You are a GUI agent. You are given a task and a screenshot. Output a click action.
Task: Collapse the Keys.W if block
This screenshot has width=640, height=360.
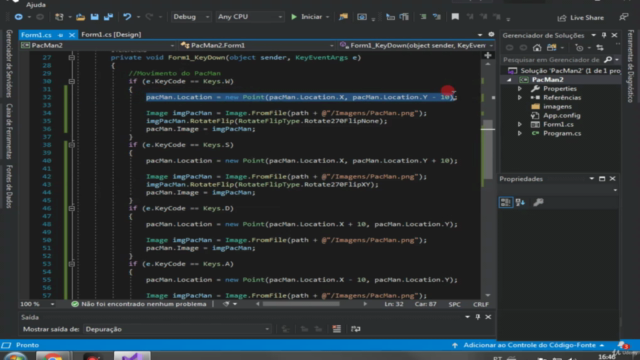coord(71,82)
